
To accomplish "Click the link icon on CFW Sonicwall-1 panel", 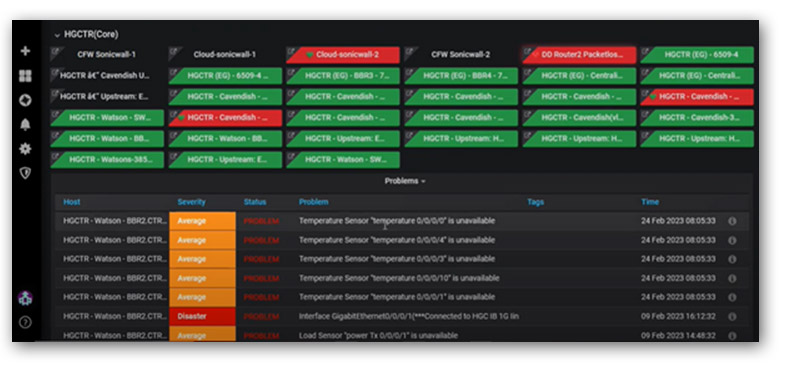I will [x=55, y=50].
